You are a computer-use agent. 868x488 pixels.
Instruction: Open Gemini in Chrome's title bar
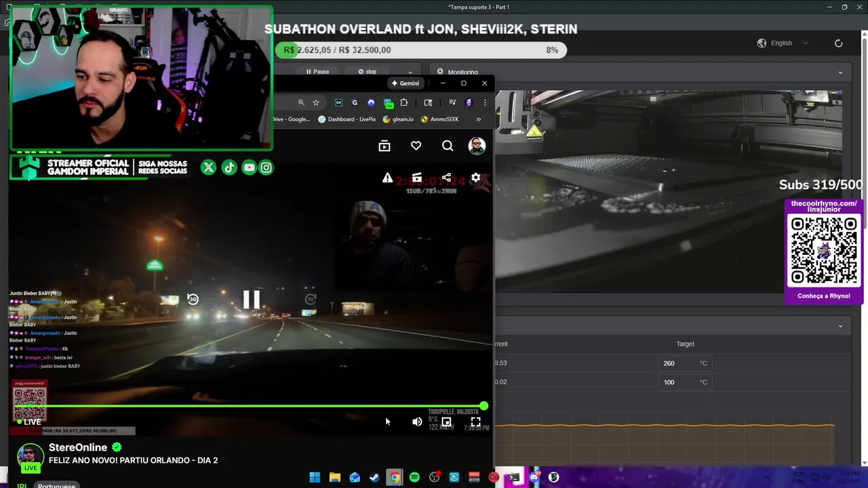click(x=406, y=83)
